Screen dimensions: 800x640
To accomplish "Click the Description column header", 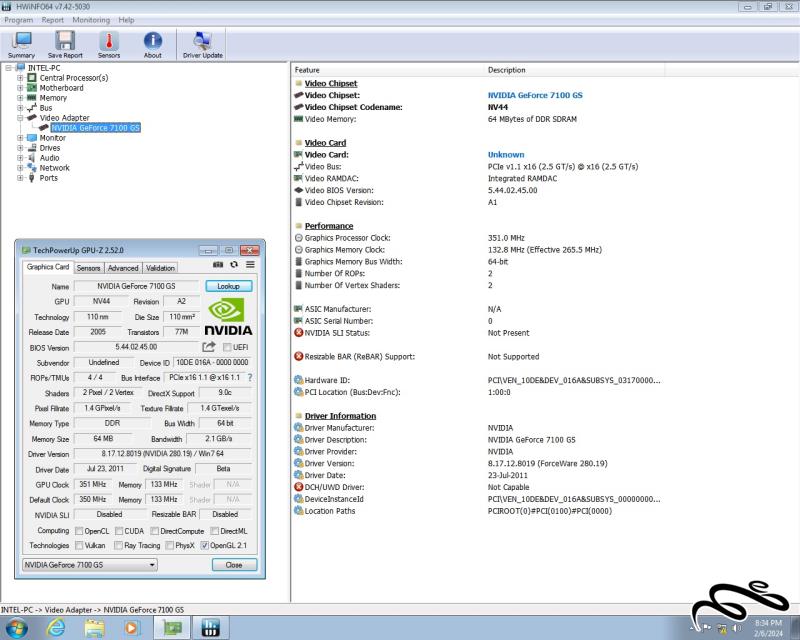I will click(574, 70).
